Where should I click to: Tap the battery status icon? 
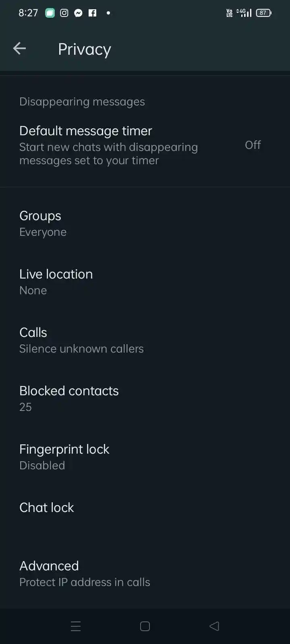click(263, 13)
